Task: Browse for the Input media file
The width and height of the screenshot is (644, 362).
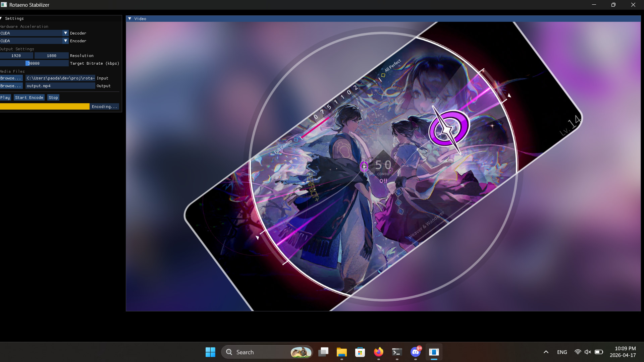Action: [x=11, y=78]
